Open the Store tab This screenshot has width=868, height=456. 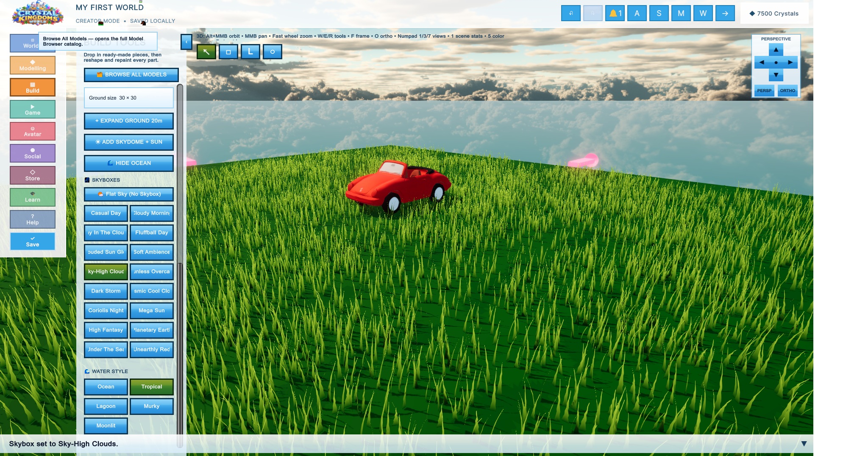33,175
